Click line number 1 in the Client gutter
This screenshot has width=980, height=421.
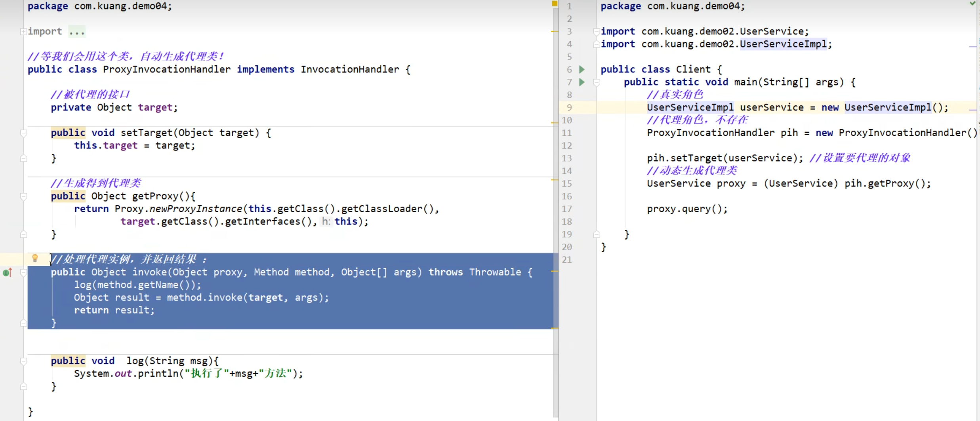click(569, 6)
